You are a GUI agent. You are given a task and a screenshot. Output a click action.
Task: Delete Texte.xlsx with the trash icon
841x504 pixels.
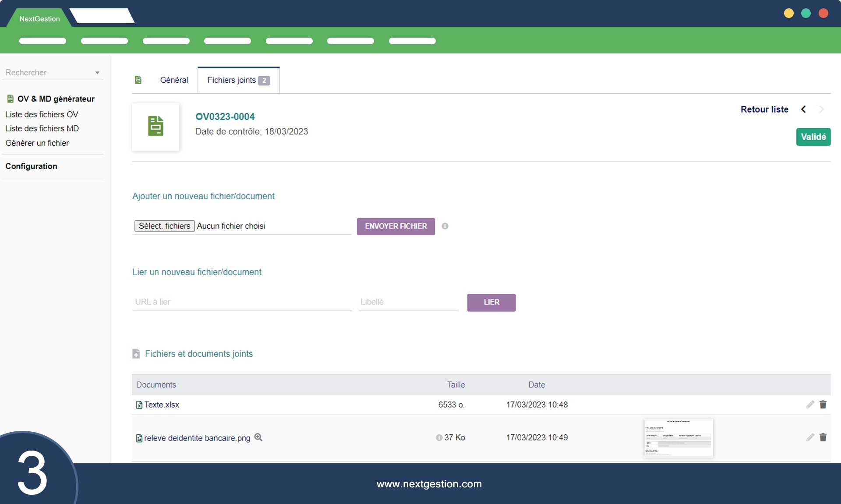point(823,405)
